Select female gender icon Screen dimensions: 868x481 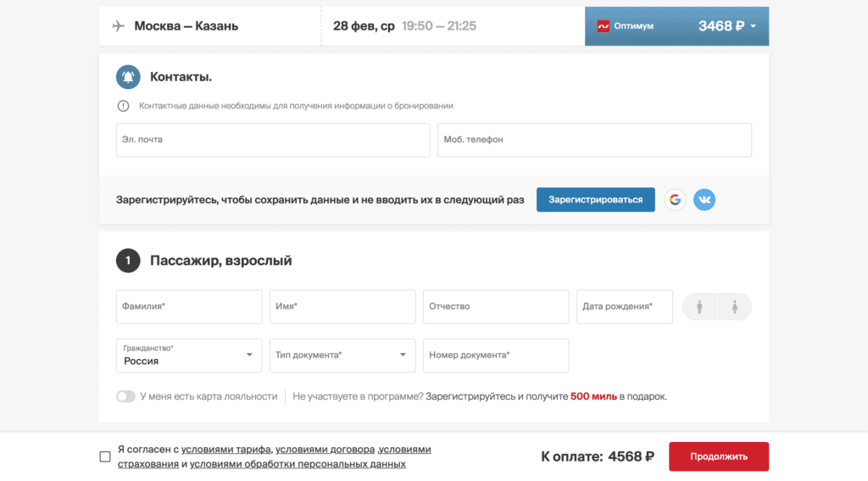point(735,307)
